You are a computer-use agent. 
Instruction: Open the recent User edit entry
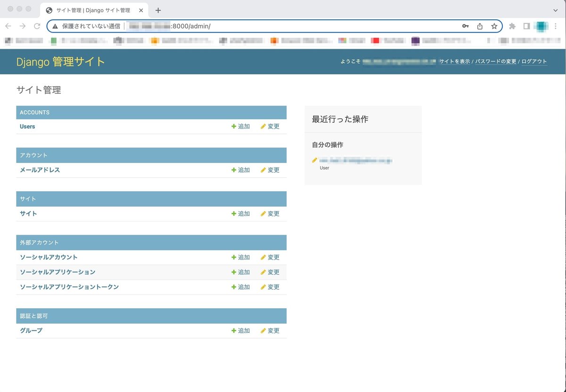tap(356, 161)
